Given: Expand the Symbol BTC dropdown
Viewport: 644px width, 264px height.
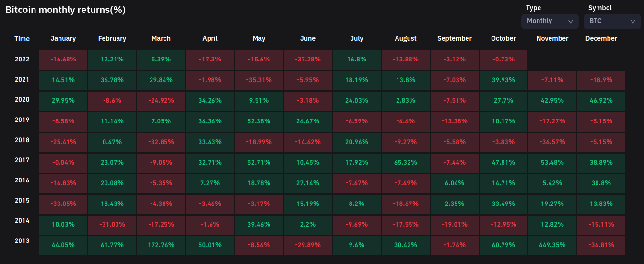Looking at the screenshot, I should coord(612,21).
